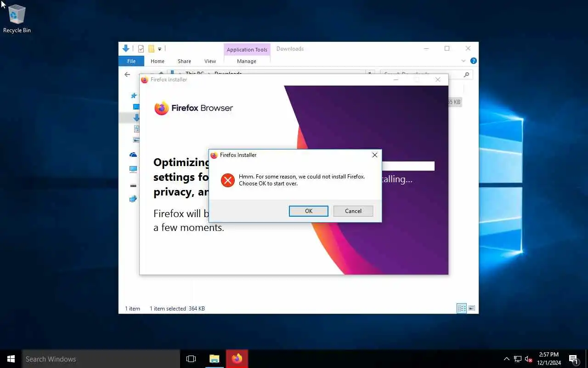Select the drive icon in the navigation pane
The image size is (588, 368).
click(133, 185)
